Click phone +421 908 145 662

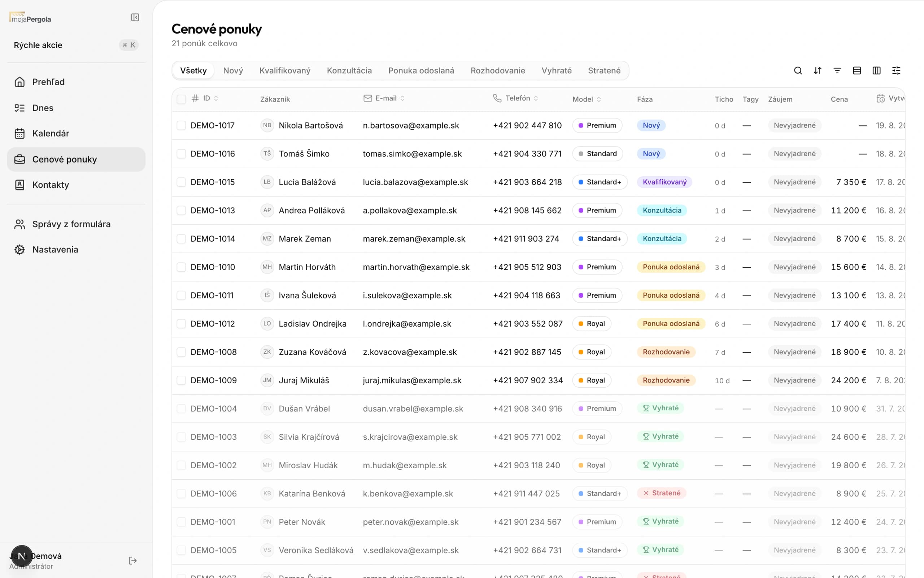[527, 210]
